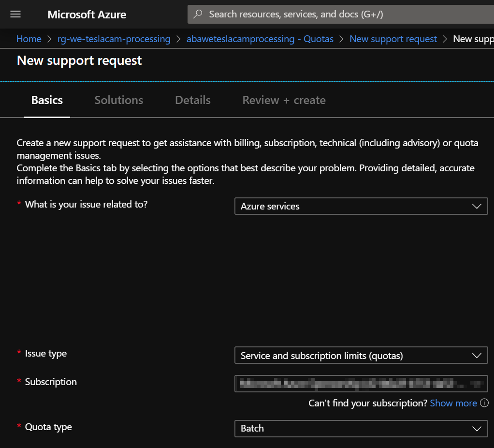Expand the Quota type dropdown showing Batch
This screenshot has height=448, width=494.
coord(361,429)
